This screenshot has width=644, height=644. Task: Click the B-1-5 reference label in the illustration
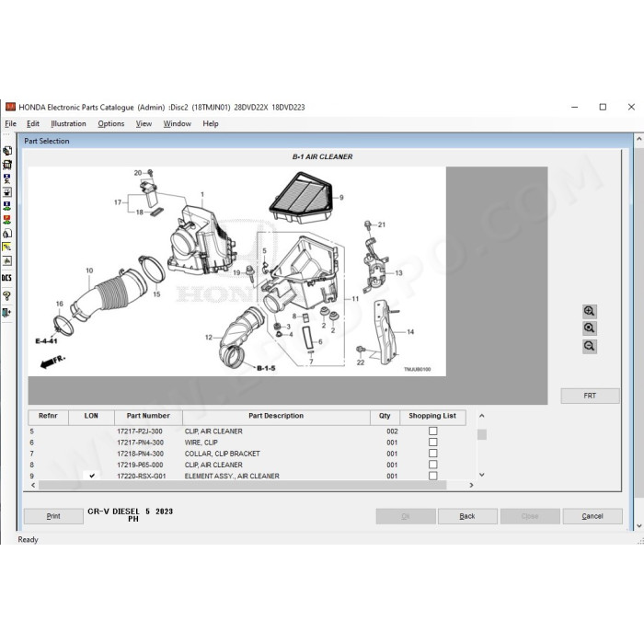(266, 368)
